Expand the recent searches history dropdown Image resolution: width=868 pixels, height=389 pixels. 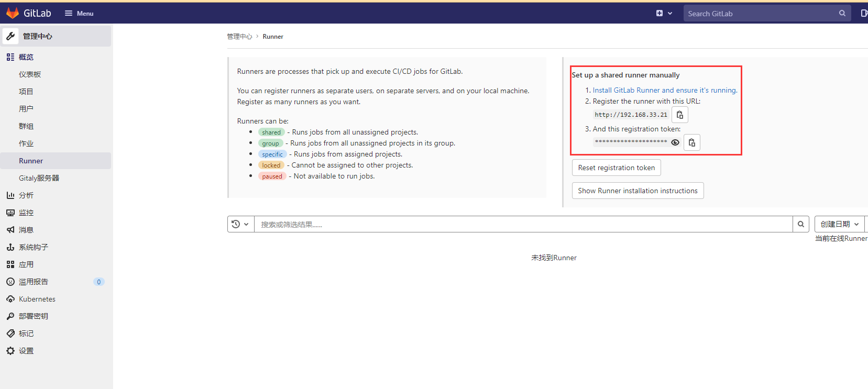(x=240, y=224)
